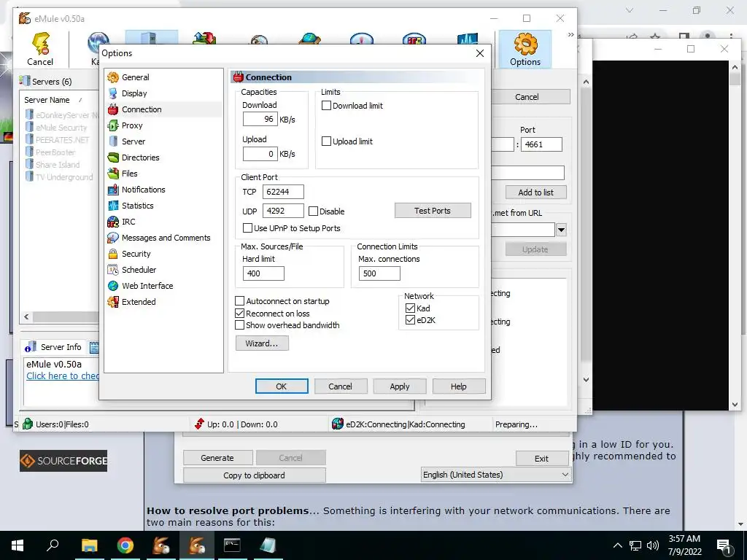The width and height of the screenshot is (747, 560).
Task: Click the up/down transfer arrows status icon
Action: pyautogui.click(x=199, y=424)
